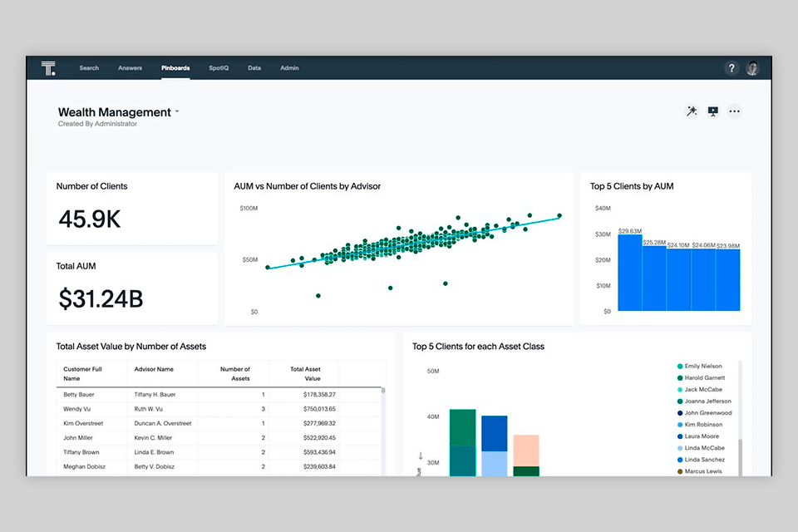
Task: Toggle Linda McCabe legend entry
Action: [701, 448]
